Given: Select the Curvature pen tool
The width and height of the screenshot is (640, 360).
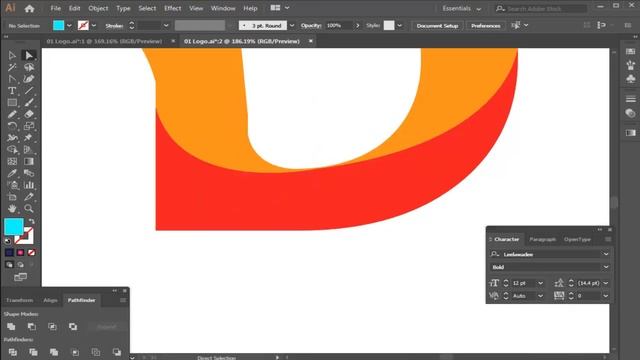Looking at the screenshot, I should pos(29,79).
